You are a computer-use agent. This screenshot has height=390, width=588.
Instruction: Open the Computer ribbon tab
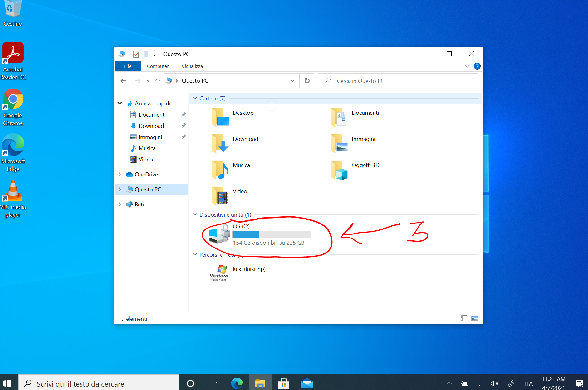[158, 66]
